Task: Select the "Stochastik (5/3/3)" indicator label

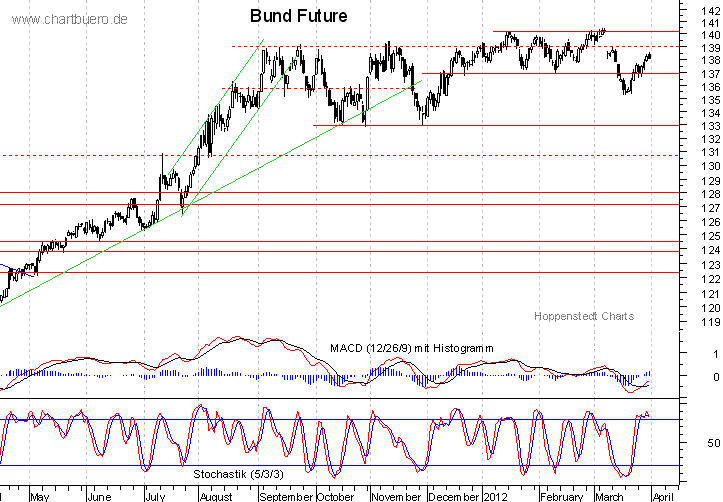Action: pyautogui.click(x=238, y=474)
